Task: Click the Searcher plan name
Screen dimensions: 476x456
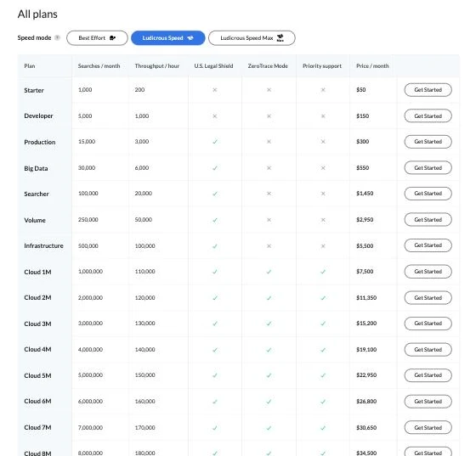Action: pos(37,194)
